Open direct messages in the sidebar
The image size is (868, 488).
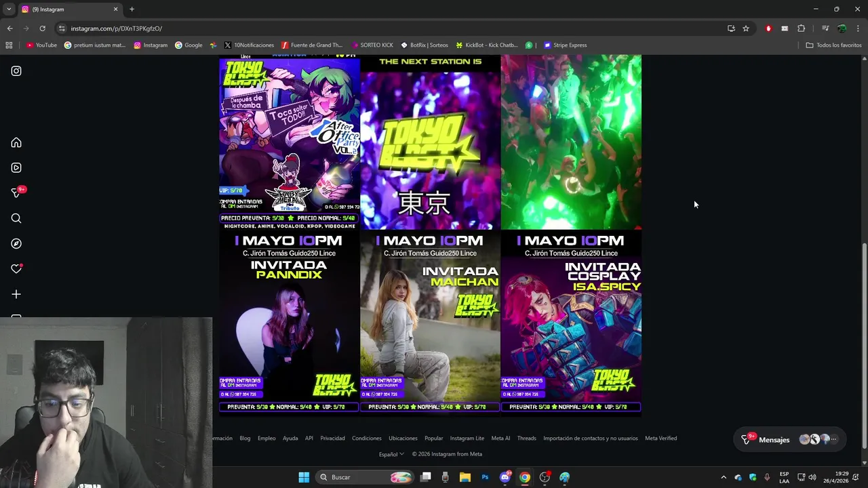(x=16, y=193)
